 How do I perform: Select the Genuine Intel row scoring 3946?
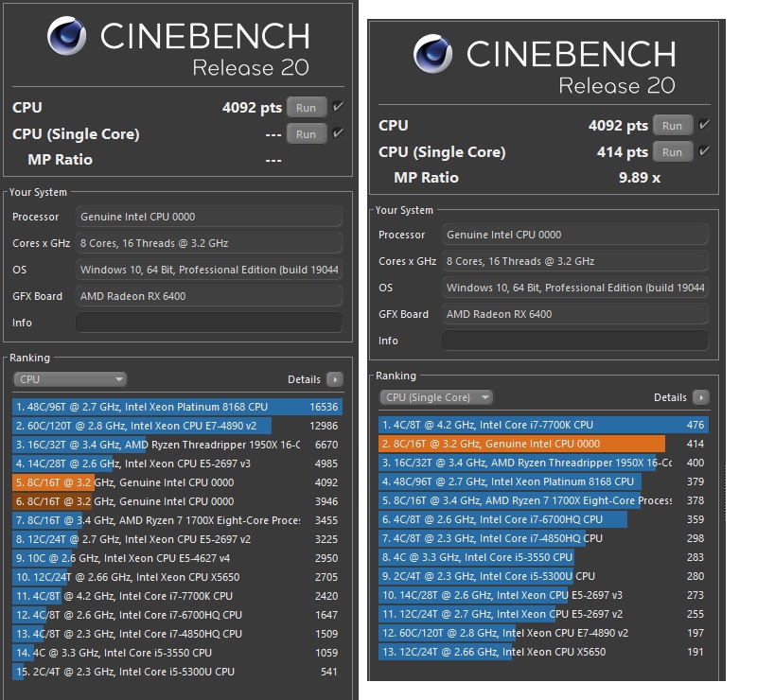(177, 501)
